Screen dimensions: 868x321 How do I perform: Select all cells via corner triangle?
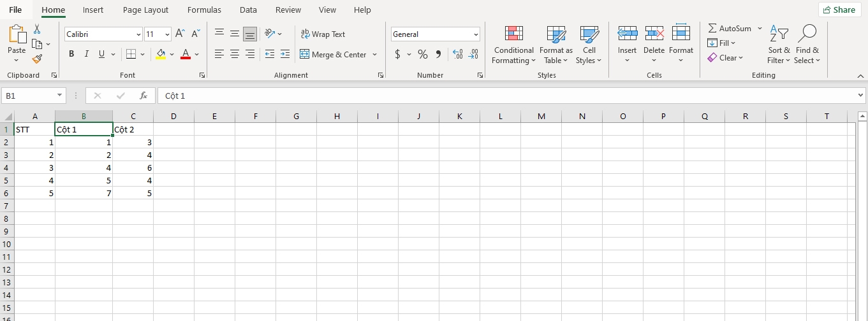coord(8,116)
